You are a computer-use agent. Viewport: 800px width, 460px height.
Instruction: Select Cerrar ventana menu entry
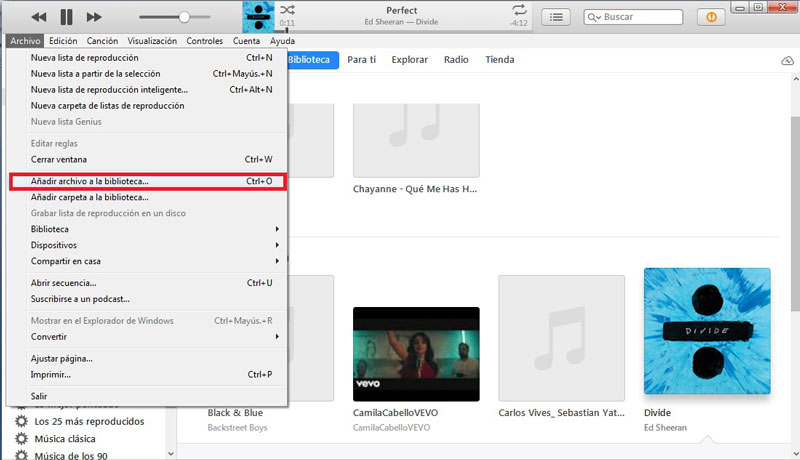[147, 160]
